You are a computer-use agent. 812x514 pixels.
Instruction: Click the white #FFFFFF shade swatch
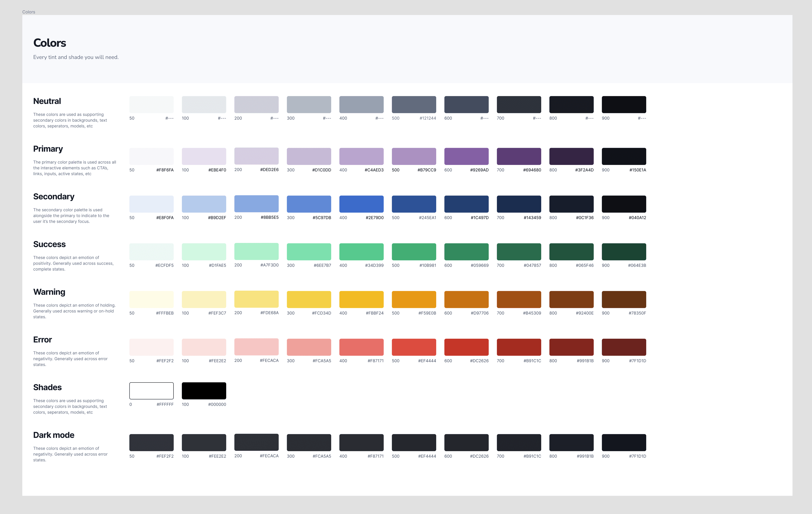pyautogui.click(x=151, y=391)
